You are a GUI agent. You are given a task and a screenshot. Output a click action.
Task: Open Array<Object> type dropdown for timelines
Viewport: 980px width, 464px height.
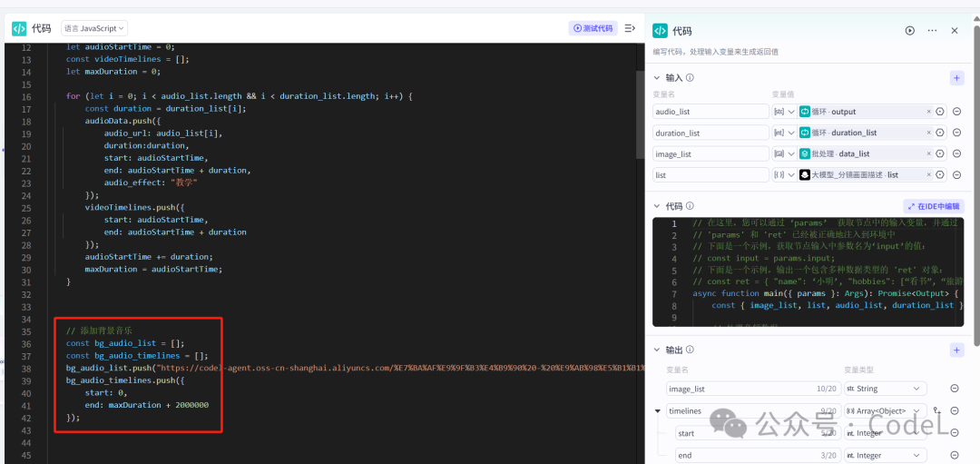pos(885,410)
